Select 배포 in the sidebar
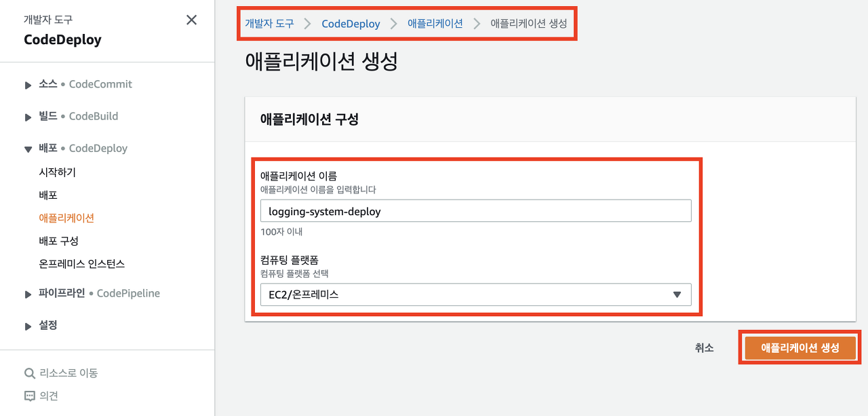Viewport: 868px width, 416px height. click(48, 195)
